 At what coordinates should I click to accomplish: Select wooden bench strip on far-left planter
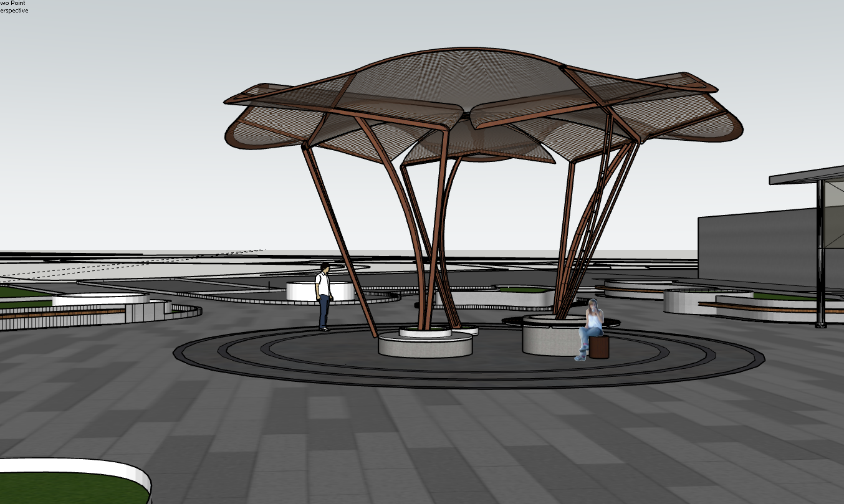pyautogui.click(x=62, y=313)
